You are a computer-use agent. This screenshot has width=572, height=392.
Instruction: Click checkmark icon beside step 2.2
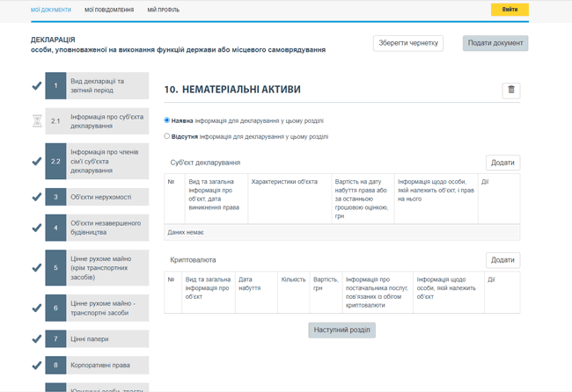click(x=37, y=161)
